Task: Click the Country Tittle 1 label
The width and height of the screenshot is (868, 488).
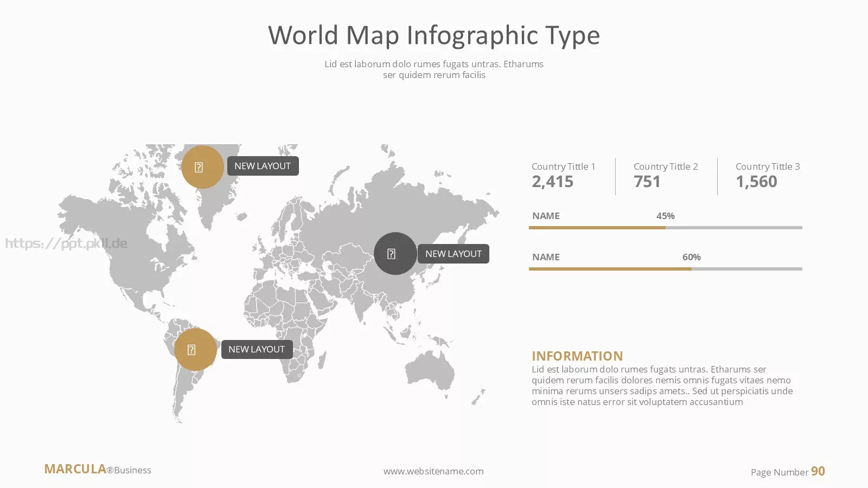Action: point(564,166)
